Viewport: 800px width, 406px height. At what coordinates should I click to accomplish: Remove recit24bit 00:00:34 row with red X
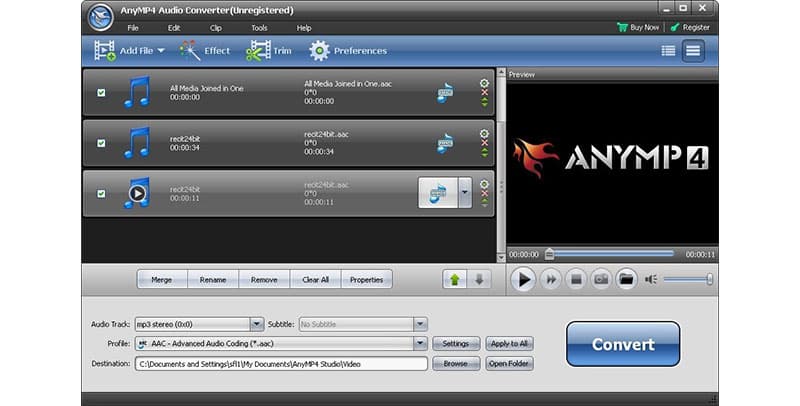[x=484, y=143]
